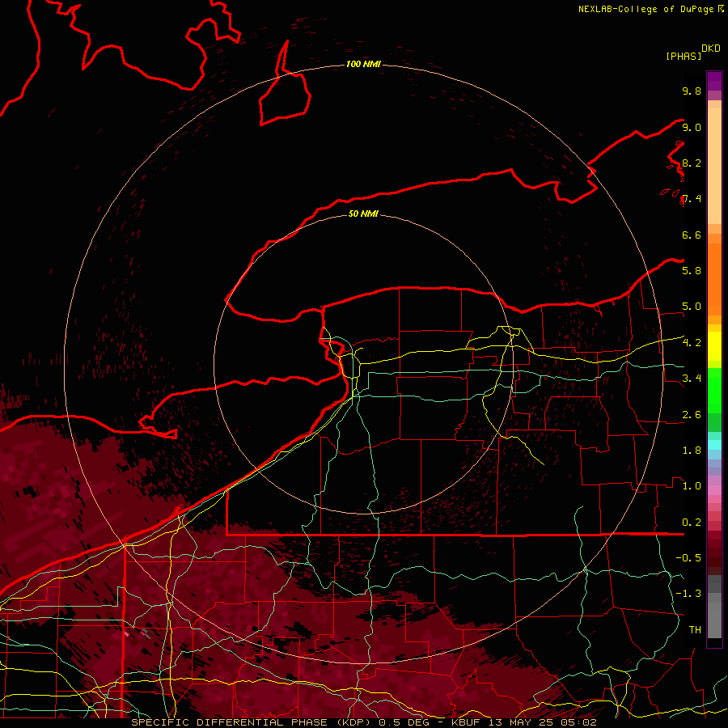Click the cyan segment of the color bar
Viewport: 728px width, 728px height.
pyautogui.click(x=714, y=445)
